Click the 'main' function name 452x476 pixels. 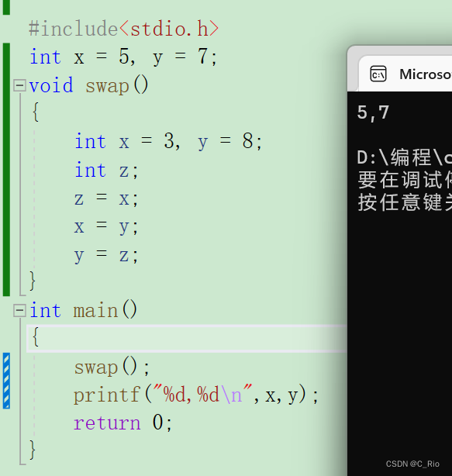[x=95, y=311]
